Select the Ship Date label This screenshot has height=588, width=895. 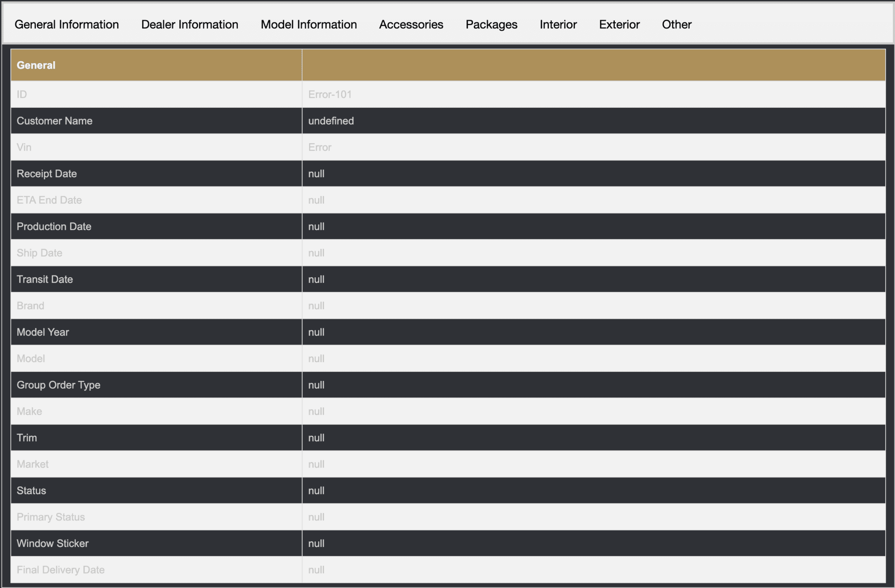pyautogui.click(x=39, y=253)
